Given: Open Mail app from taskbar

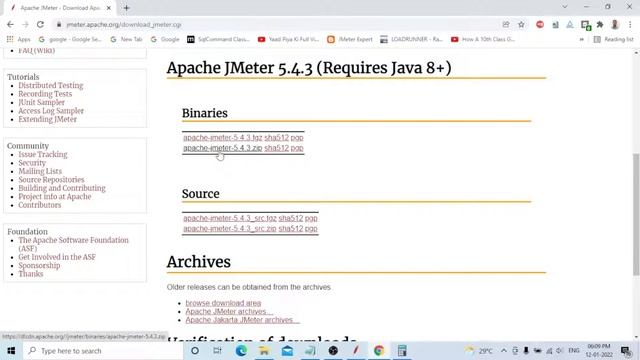Looking at the screenshot, I should pos(287,351).
